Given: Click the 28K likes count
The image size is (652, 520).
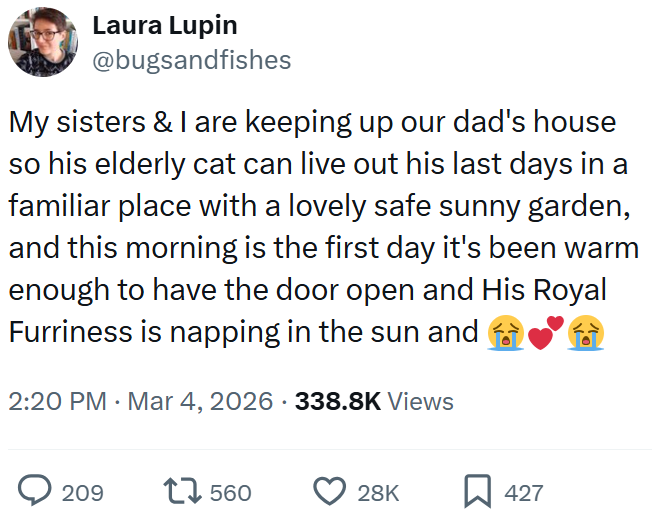Looking at the screenshot, I should coord(378,493).
